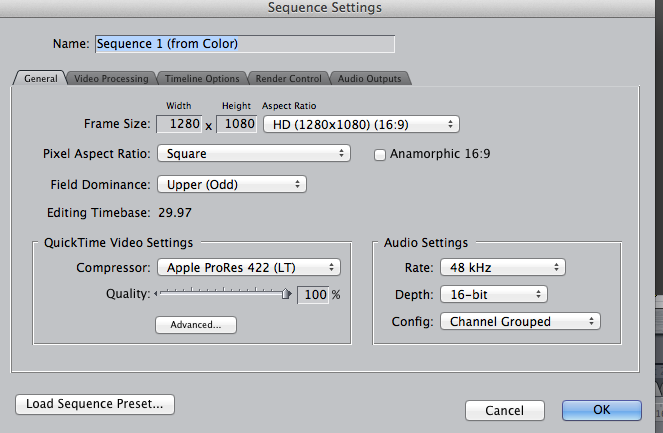This screenshot has height=433, width=663.
Task: Click the Quality percentage field
Action: pos(312,295)
